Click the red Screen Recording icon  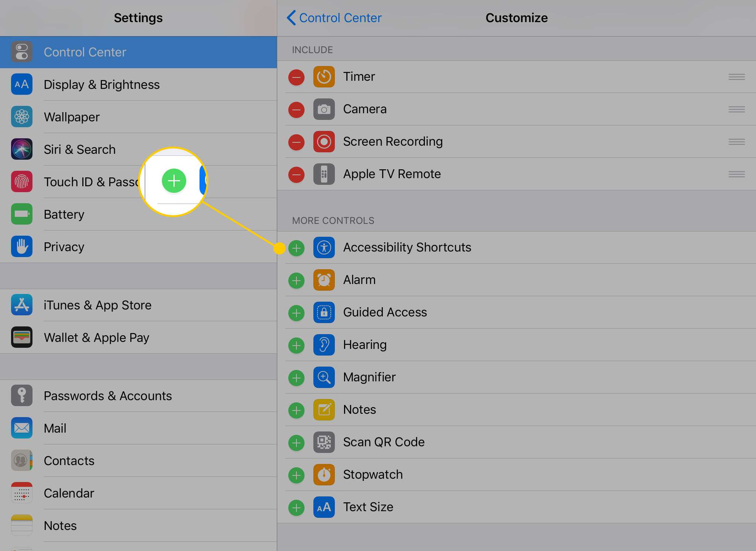point(324,142)
